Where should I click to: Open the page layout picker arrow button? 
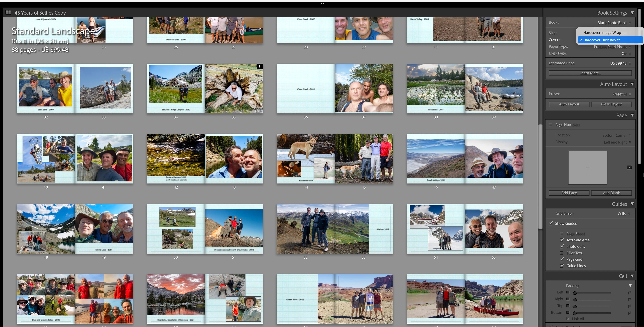pyautogui.click(x=629, y=168)
